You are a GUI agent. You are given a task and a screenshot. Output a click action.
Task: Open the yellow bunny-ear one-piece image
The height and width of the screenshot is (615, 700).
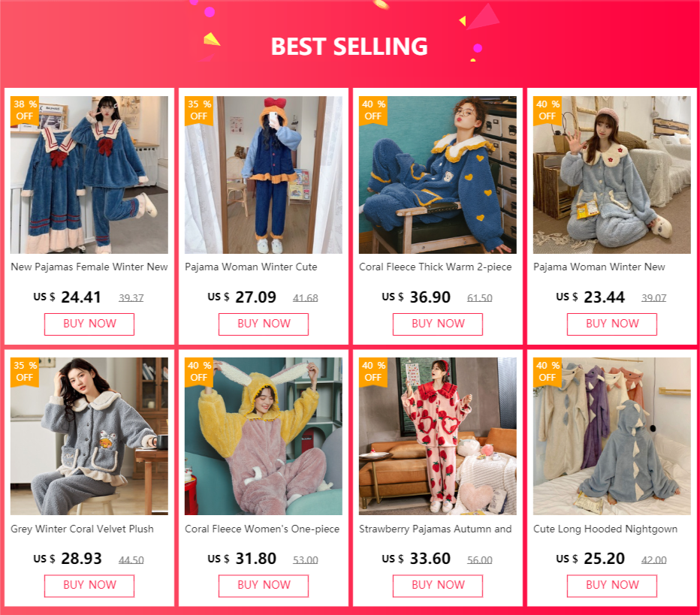[264, 436]
